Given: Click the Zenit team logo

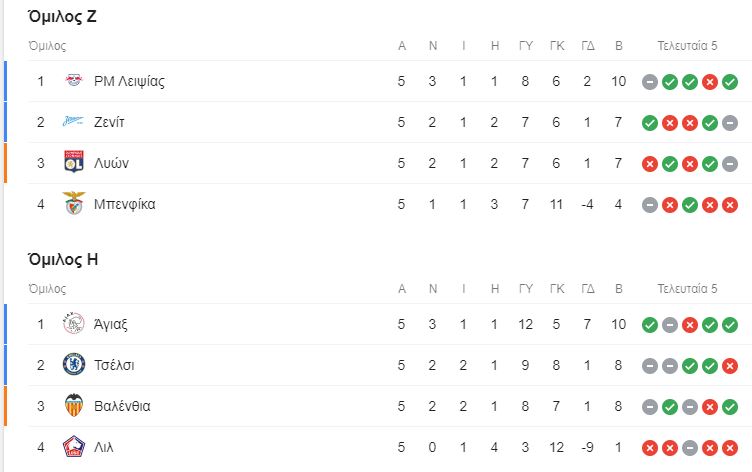Looking at the screenshot, I should click(x=73, y=121).
